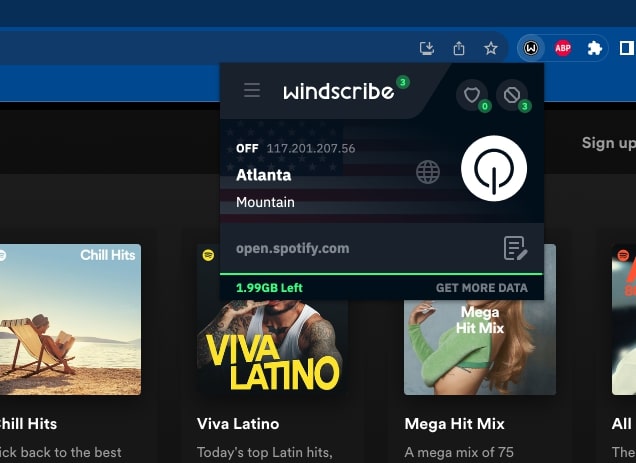
Task: Click GET MORE DATA link
Action: 481,288
